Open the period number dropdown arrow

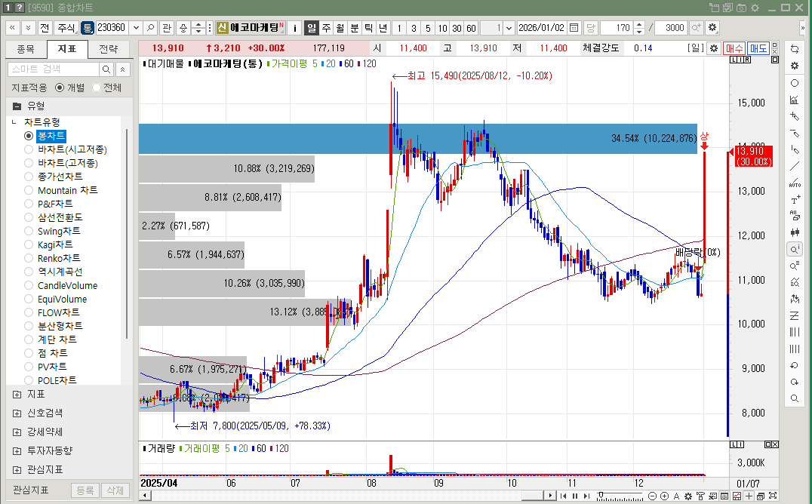[509, 28]
